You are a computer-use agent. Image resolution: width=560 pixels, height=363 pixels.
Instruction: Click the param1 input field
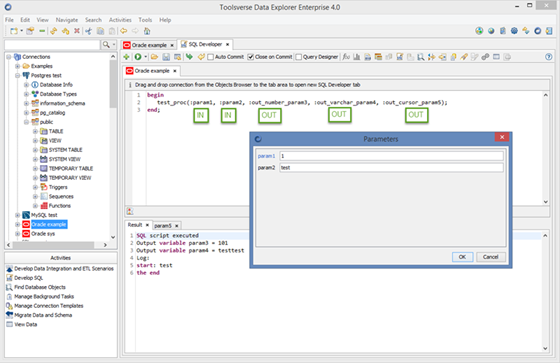pos(391,156)
